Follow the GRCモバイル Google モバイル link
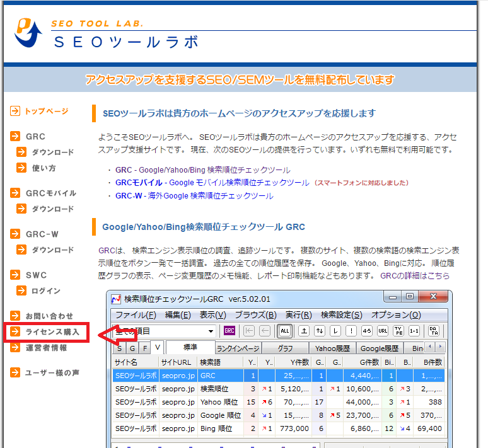Viewport: 488px width, 448px height. 212,183
